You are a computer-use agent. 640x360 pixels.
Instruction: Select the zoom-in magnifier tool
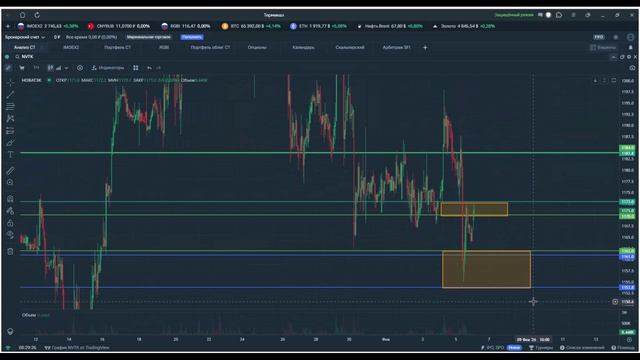[x=11, y=182]
